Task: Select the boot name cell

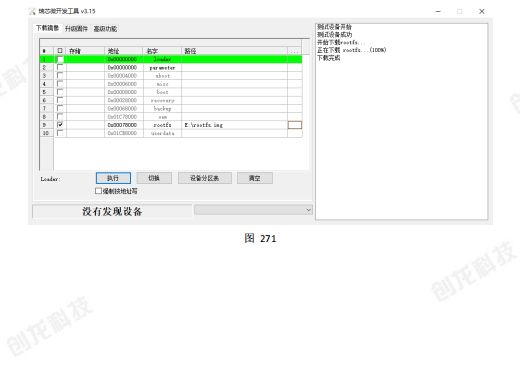Action: [162, 92]
